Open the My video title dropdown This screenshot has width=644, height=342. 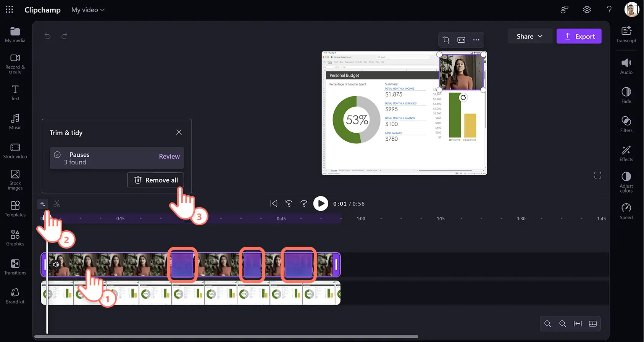point(88,10)
